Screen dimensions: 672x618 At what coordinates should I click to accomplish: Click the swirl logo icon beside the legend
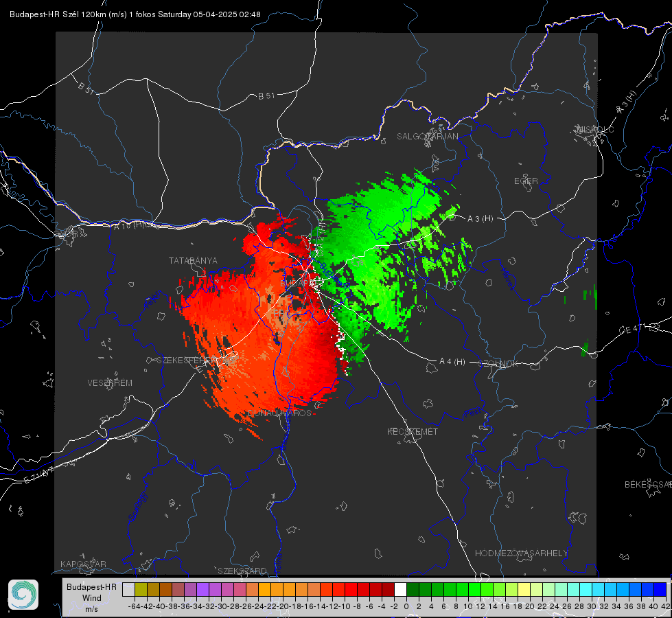23,595
